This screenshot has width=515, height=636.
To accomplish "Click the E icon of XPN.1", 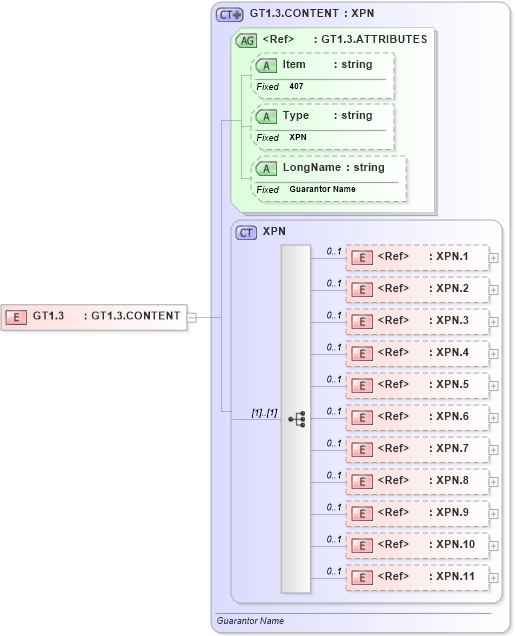I will pyautogui.click(x=362, y=258).
